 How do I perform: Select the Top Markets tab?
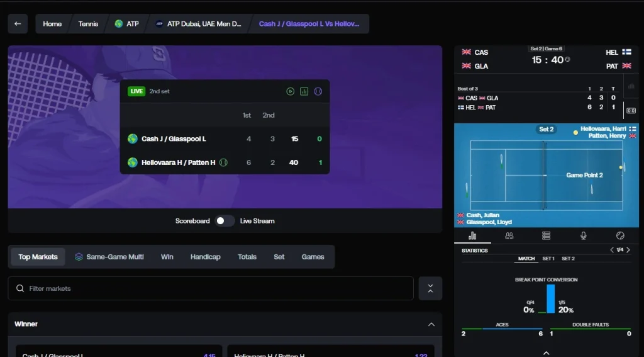coord(38,257)
